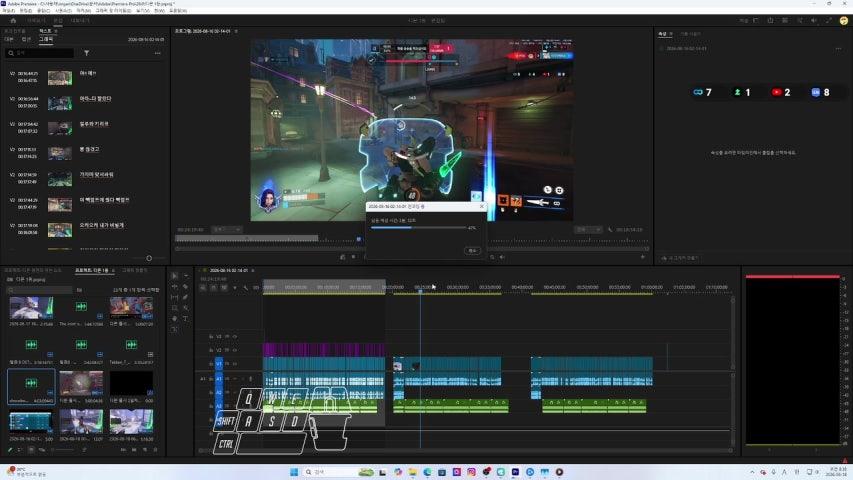Toggle snap in timeline

[213, 287]
